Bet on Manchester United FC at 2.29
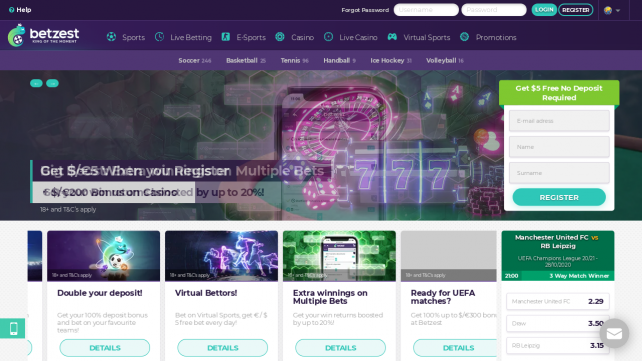The image size is (642, 361). click(x=558, y=301)
